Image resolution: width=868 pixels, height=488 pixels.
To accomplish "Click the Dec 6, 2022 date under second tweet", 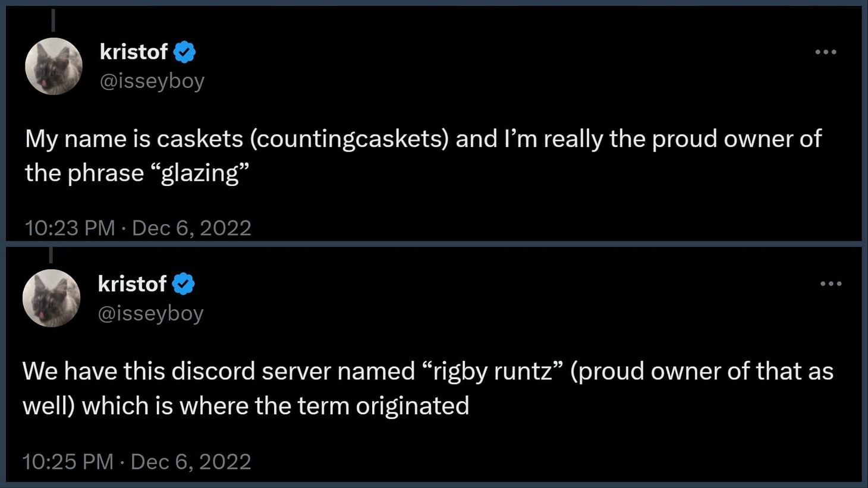I will (191, 462).
